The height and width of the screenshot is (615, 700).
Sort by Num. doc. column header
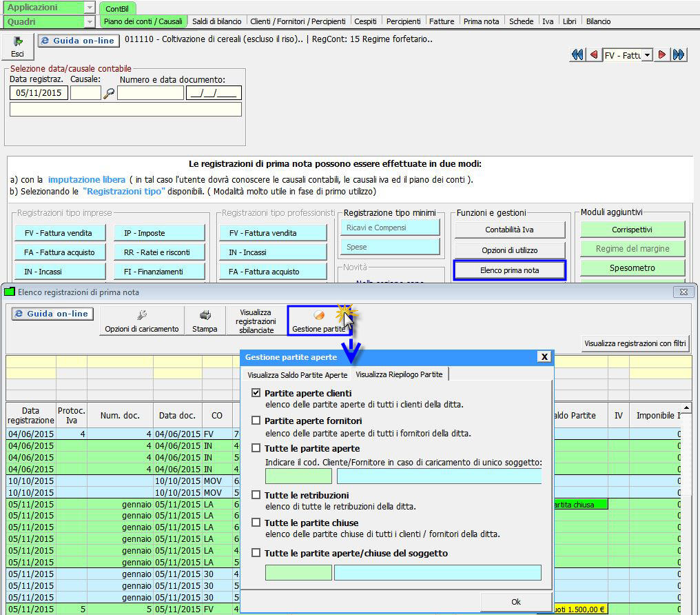point(120,415)
